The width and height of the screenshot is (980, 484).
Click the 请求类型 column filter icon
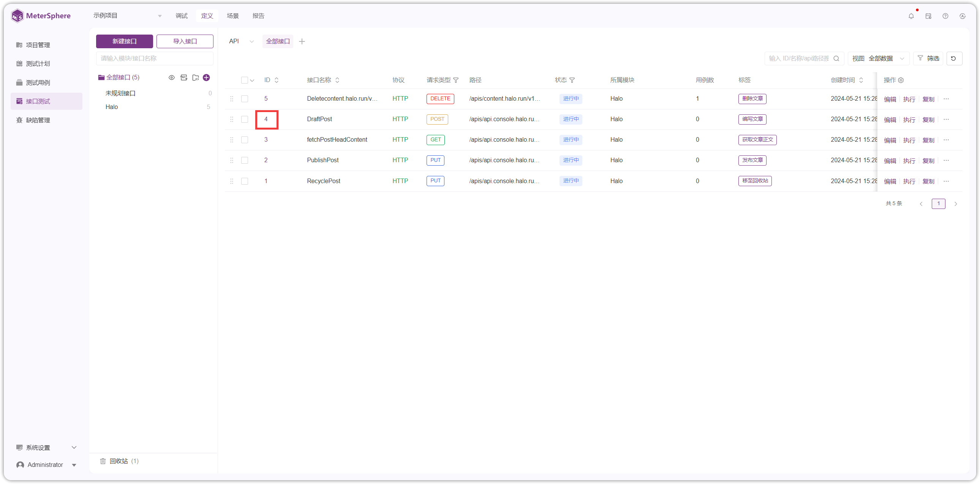point(456,80)
